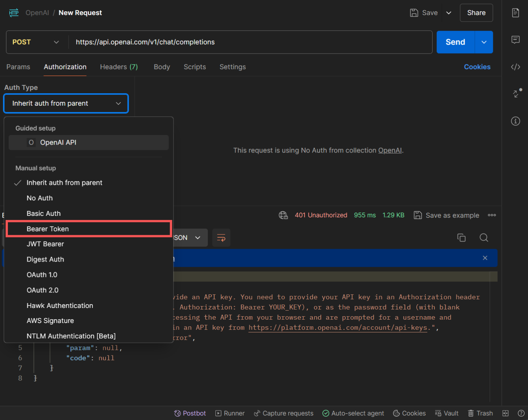Expand the Send button options arrow
Viewport: 528px width, 420px height.
point(484,42)
